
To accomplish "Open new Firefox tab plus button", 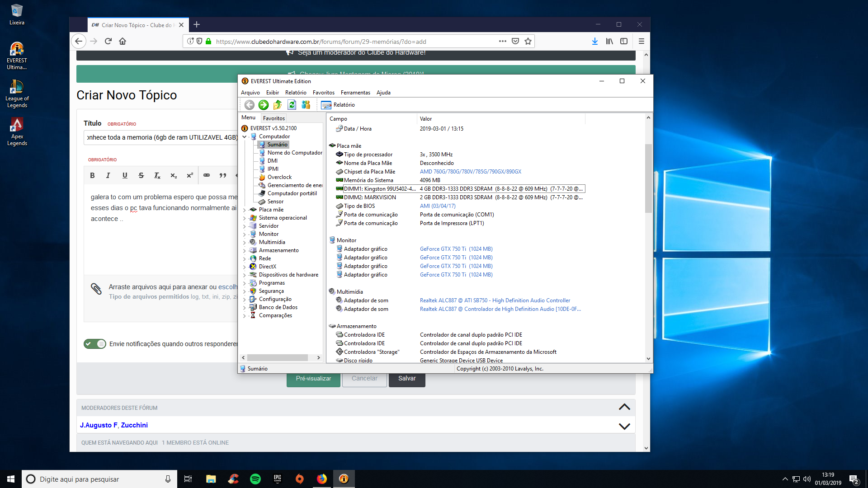I will 197,25.
